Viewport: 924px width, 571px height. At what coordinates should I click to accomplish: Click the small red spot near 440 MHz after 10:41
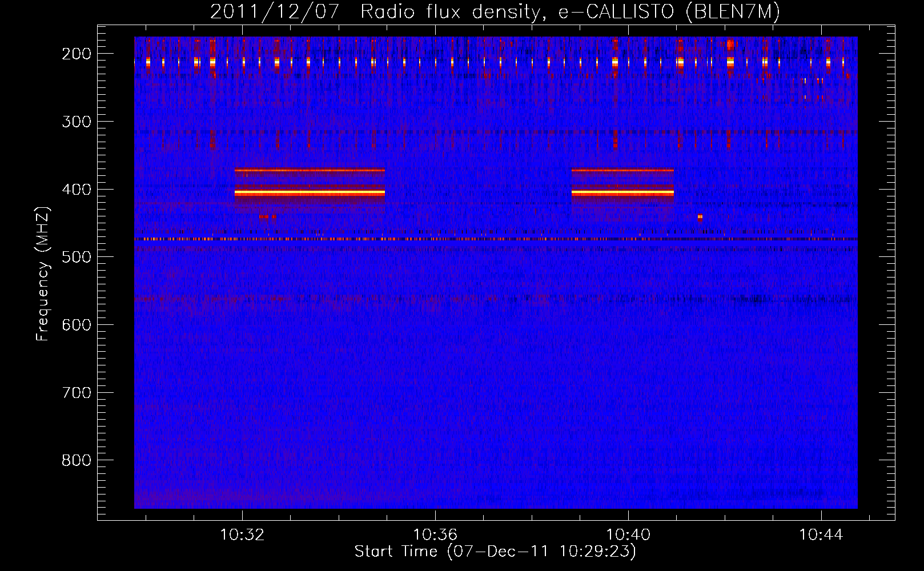(x=700, y=217)
